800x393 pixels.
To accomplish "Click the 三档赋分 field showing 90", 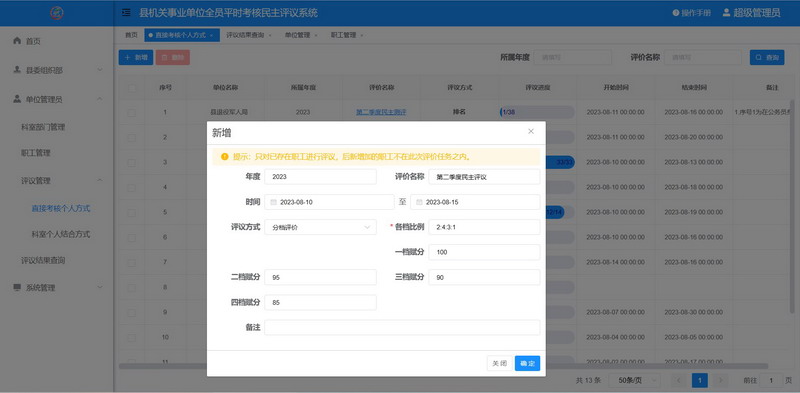I will pos(484,277).
